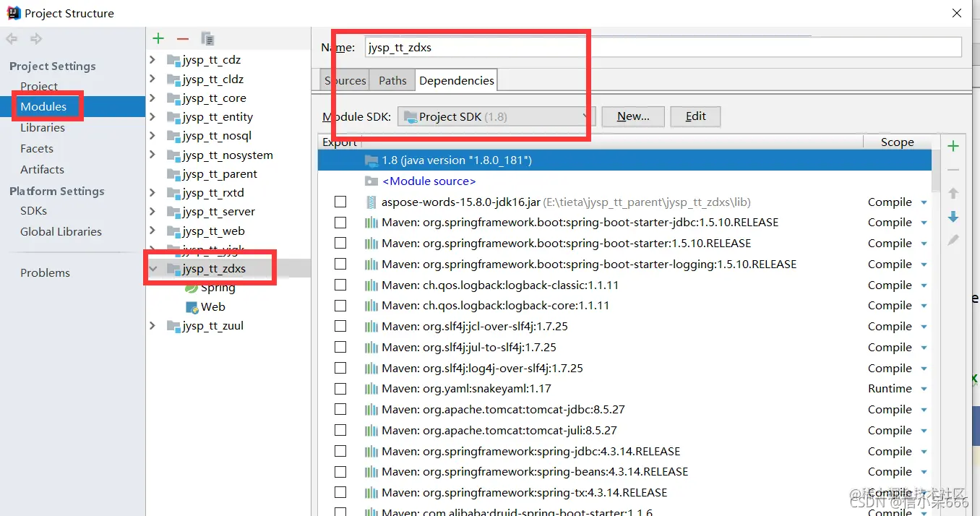
Task: Click the green add dependency plus icon
Action: click(953, 147)
